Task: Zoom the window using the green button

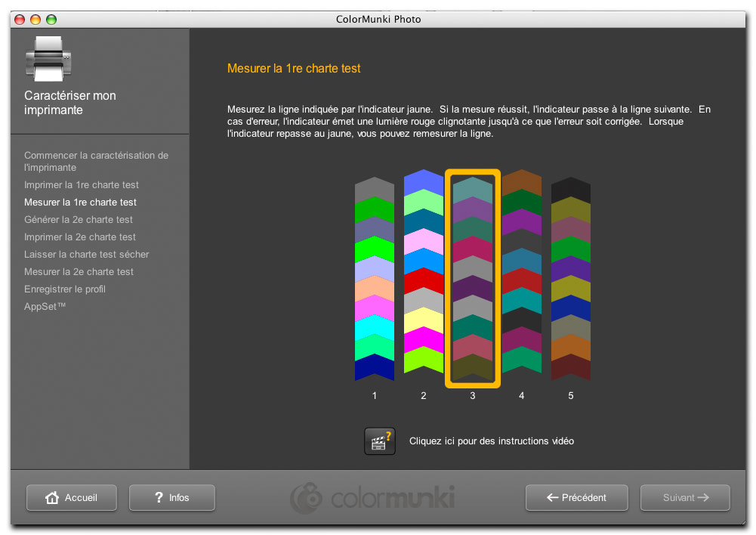Action: pos(51,20)
